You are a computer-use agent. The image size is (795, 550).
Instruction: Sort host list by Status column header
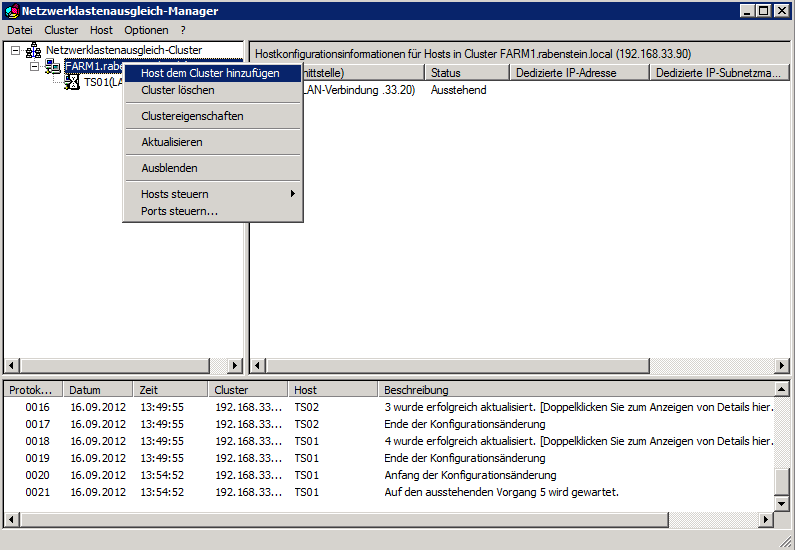point(466,73)
